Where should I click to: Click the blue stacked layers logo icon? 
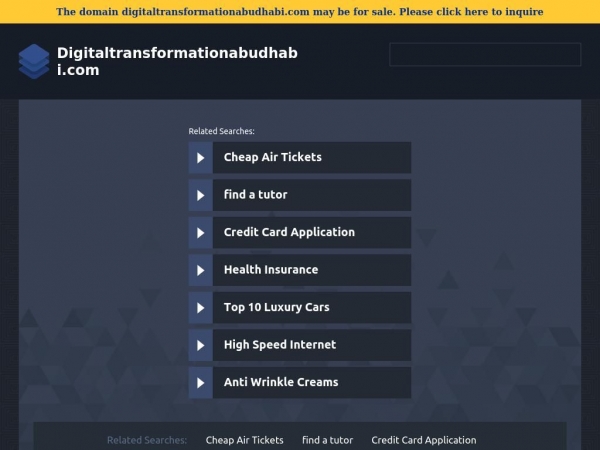coord(34,61)
